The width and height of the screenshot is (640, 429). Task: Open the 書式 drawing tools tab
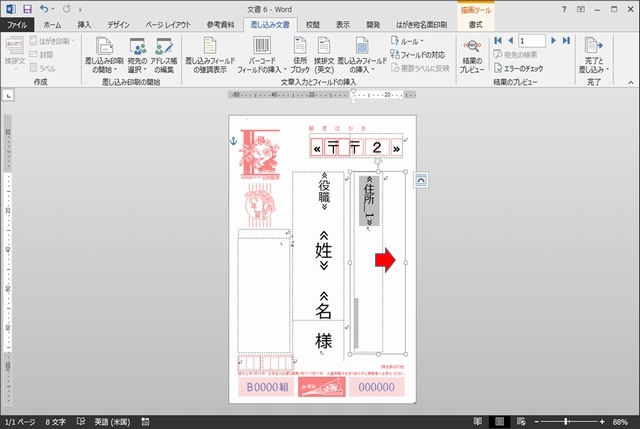[x=476, y=25]
